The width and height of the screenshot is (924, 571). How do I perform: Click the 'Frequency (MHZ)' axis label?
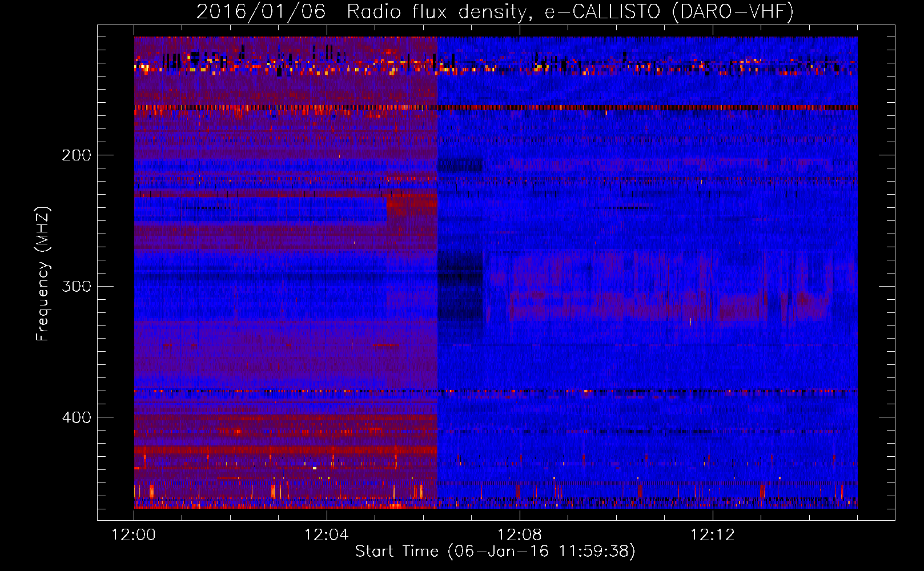(x=43, y=274)
